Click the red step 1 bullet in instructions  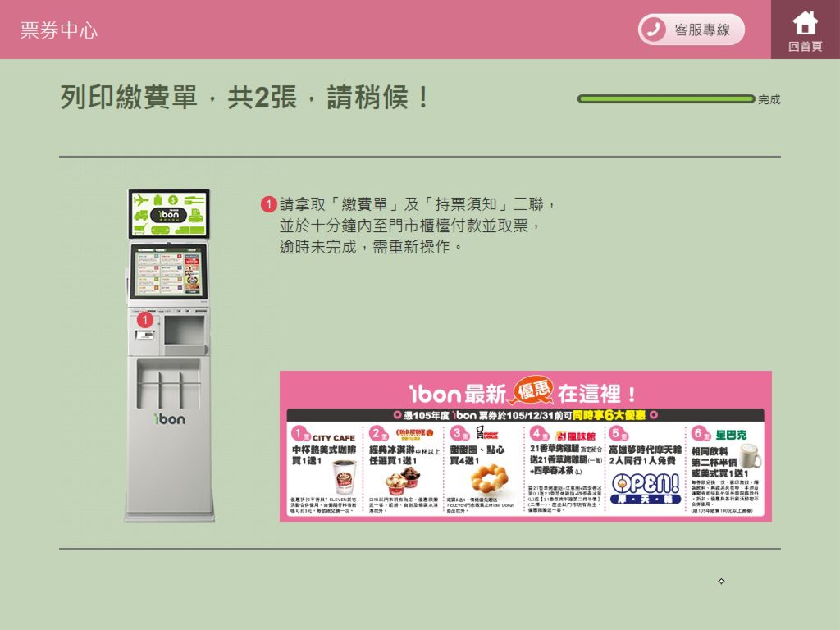point(268,204)
